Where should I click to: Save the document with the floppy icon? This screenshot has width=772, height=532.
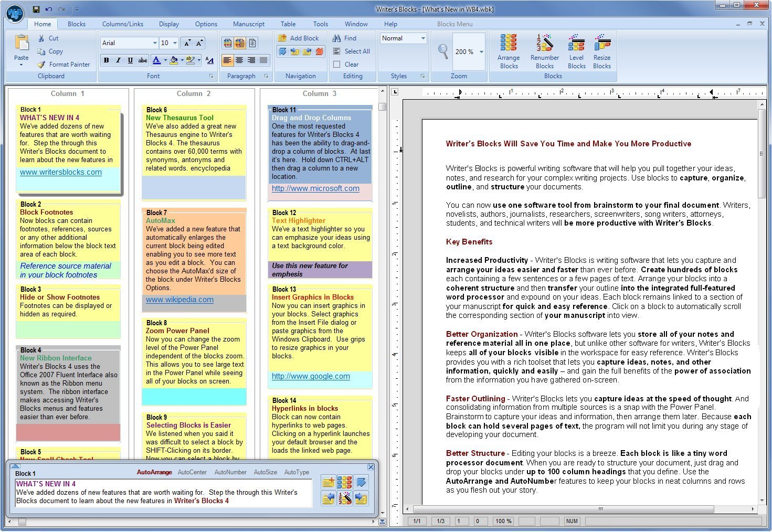(36, 9)
